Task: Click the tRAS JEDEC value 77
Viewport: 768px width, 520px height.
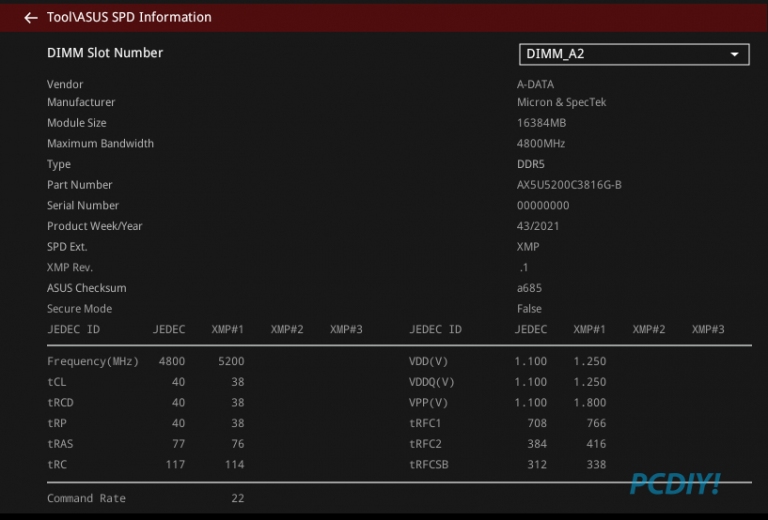Action: tap(179, 444)
